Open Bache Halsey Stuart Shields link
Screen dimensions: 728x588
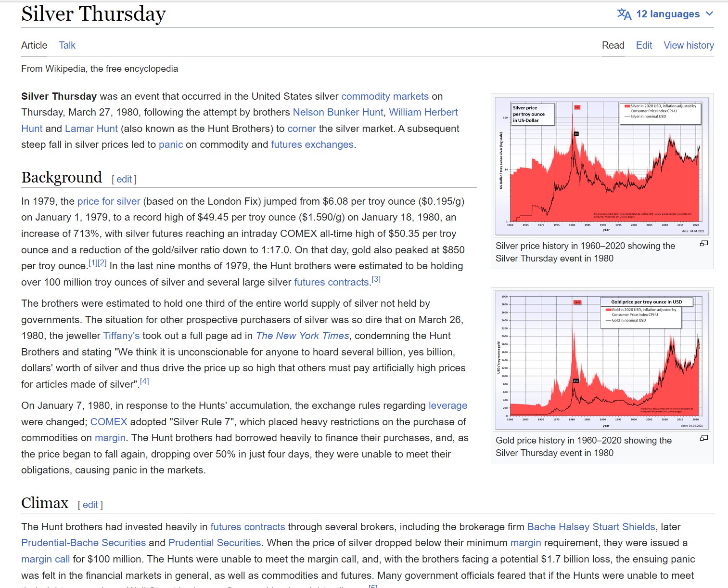click(591, 527)
